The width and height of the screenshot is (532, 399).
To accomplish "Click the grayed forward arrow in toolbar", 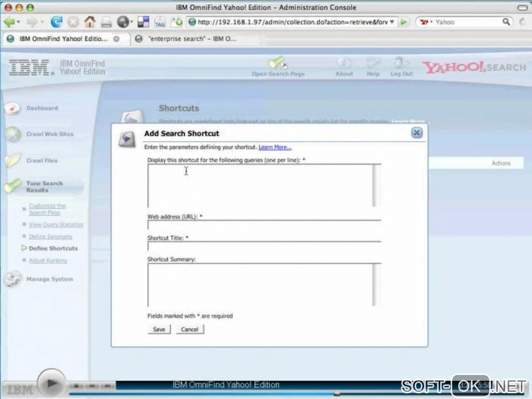I will coord(32,22).
